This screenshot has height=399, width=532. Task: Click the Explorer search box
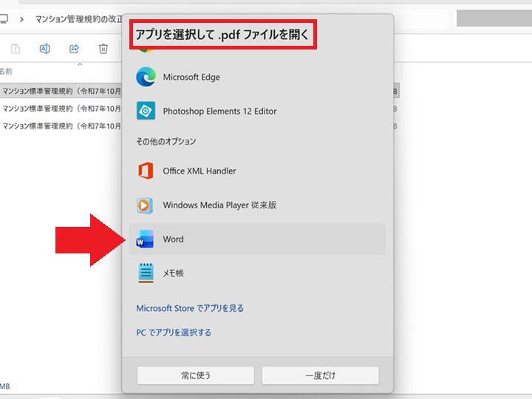click(x=494, y=18)
